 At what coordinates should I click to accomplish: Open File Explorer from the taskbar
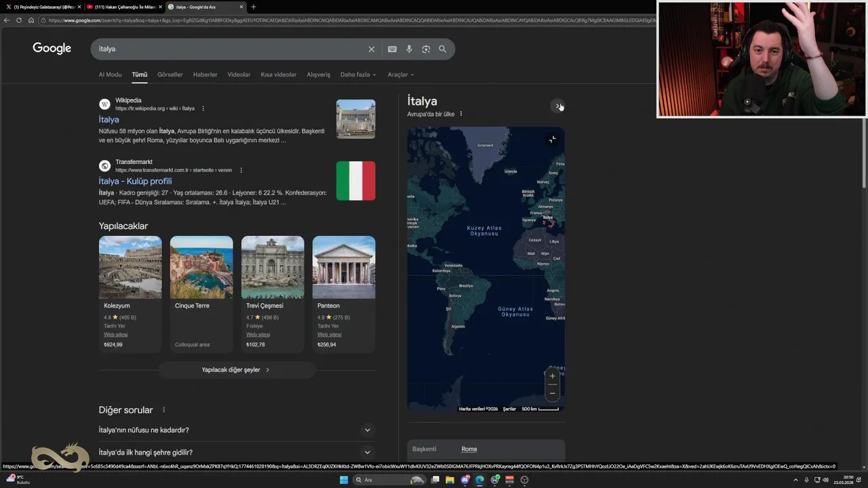tap(450, 480)
